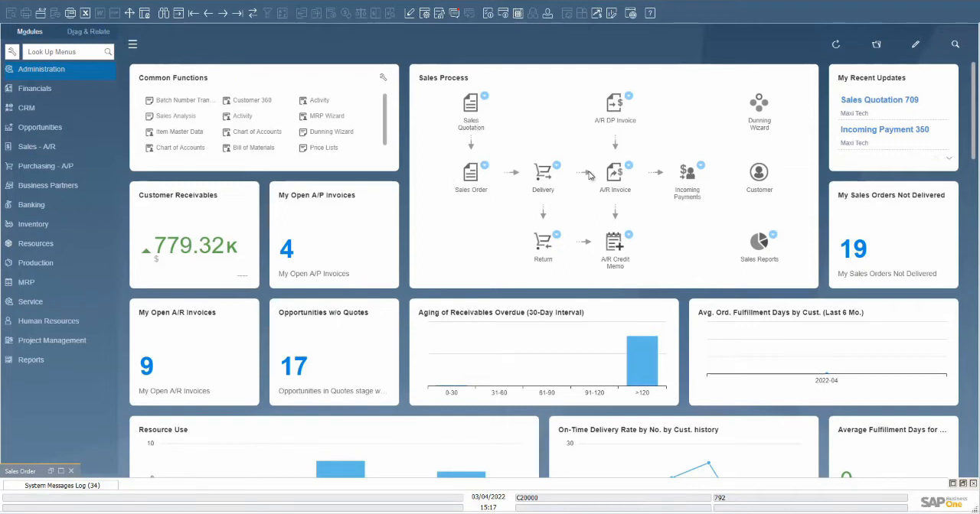Open the Sales Reports pie chart icon
Image resolution: width=980 pixels, height=514 pixels.
(759, 242)
